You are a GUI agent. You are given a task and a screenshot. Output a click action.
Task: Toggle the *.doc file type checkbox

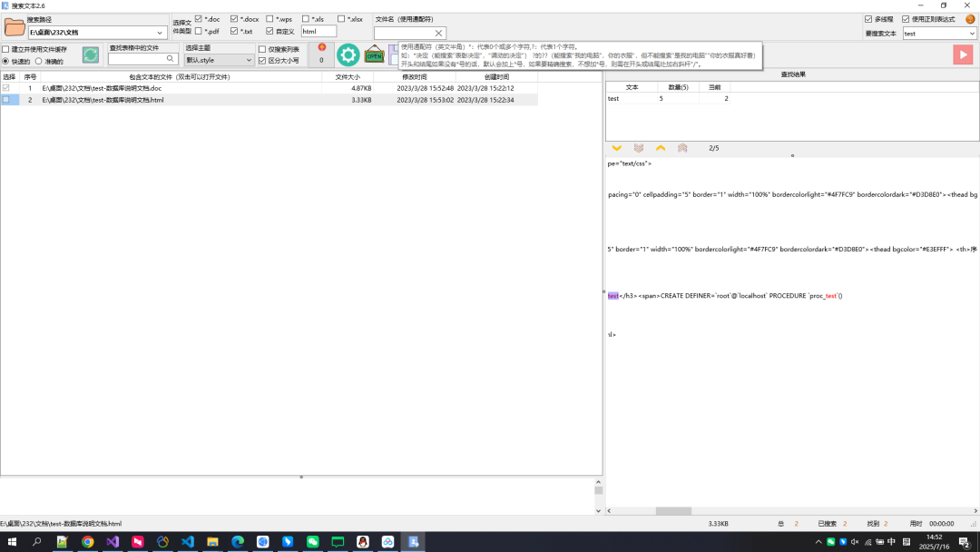click(199, 19)
